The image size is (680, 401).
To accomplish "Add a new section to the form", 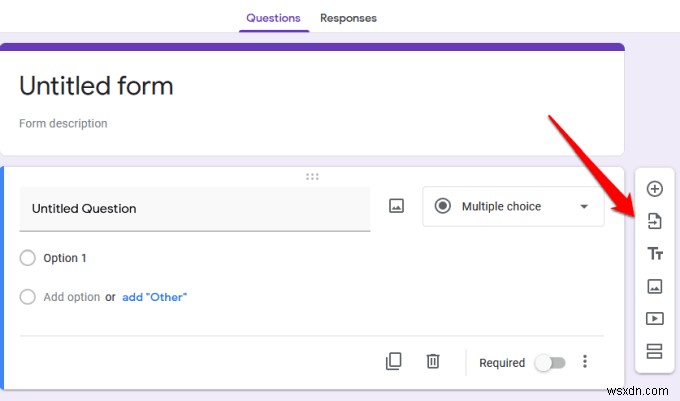I will [655, 351].
